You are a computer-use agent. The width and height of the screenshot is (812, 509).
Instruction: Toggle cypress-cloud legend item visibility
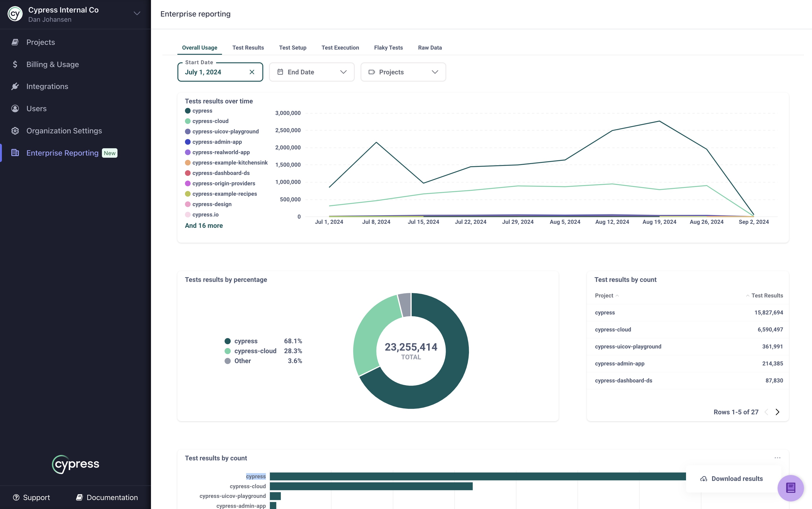pos(210,121)
